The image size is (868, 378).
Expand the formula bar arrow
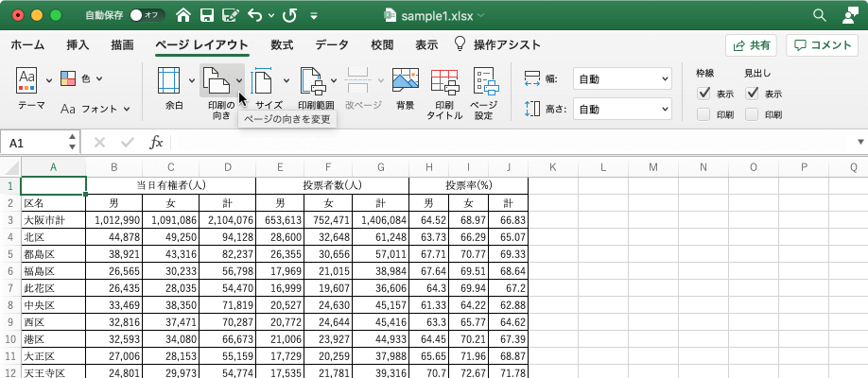pos(860,143)
